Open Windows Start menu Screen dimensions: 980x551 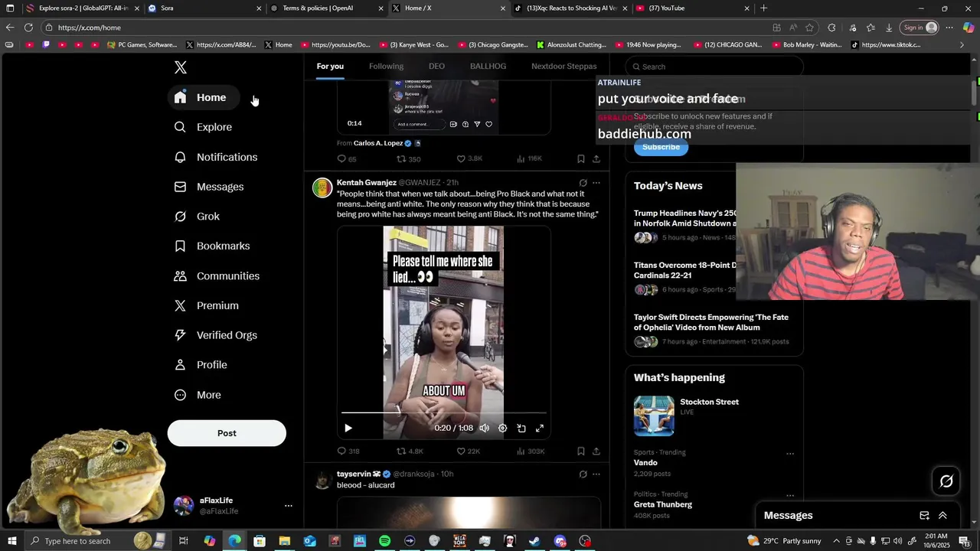click(x=11, y=541)
